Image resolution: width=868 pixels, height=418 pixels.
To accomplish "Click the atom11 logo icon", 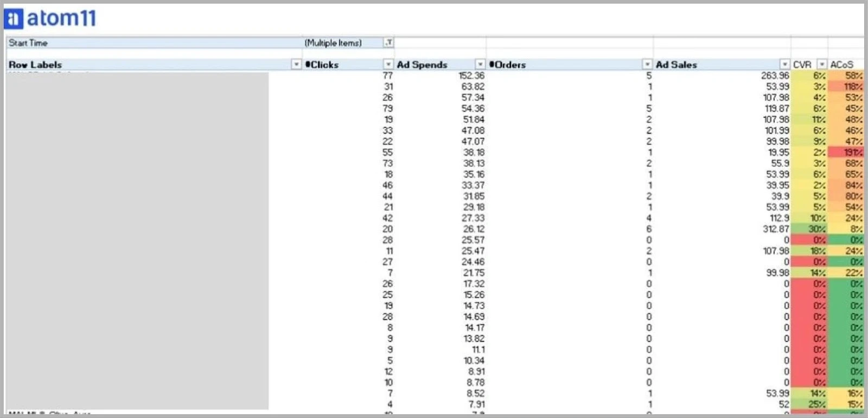I will [x=13, y=19].
